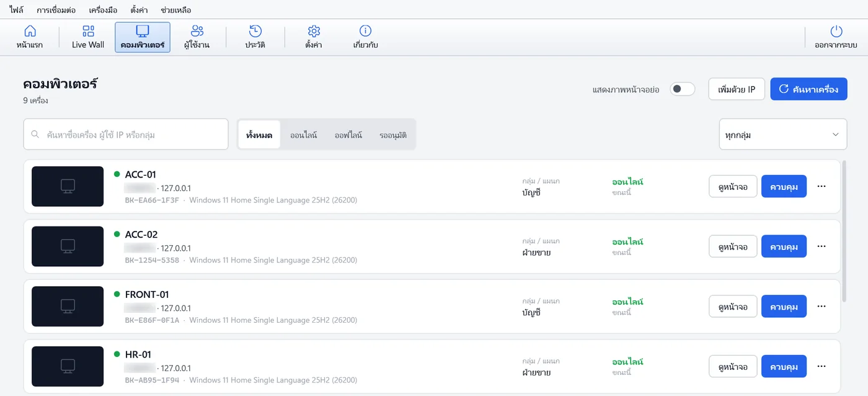Open the ตั้งค่า menu in menu bar
Image resolution: width=868 pixels, height=396 pixels.
[x=139, y=10]
